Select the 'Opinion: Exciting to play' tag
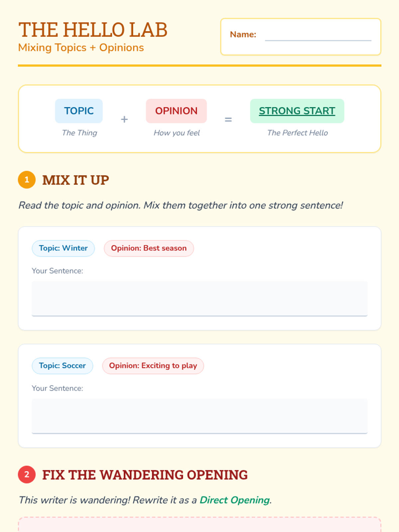This screenshot has height=532, width=399. click(x=153, y=366)
